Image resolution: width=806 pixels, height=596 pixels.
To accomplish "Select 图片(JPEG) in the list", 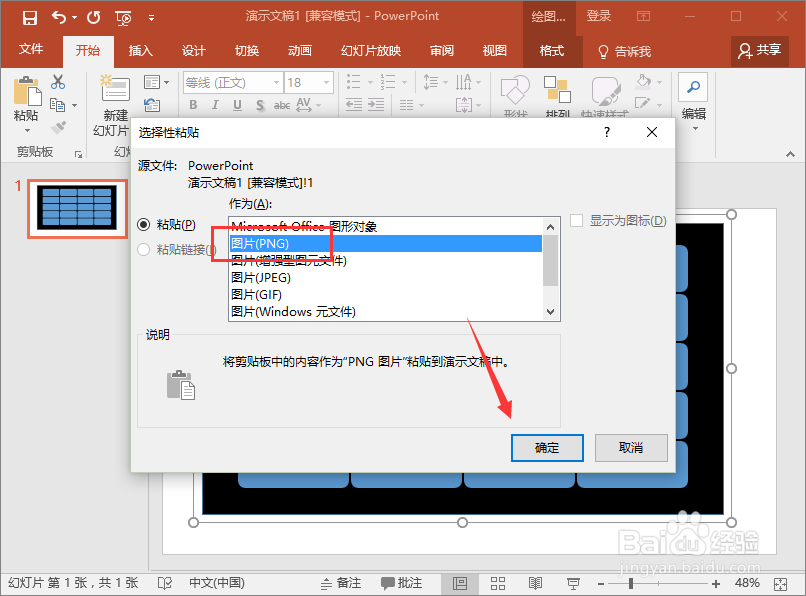I will pos(386,278).
